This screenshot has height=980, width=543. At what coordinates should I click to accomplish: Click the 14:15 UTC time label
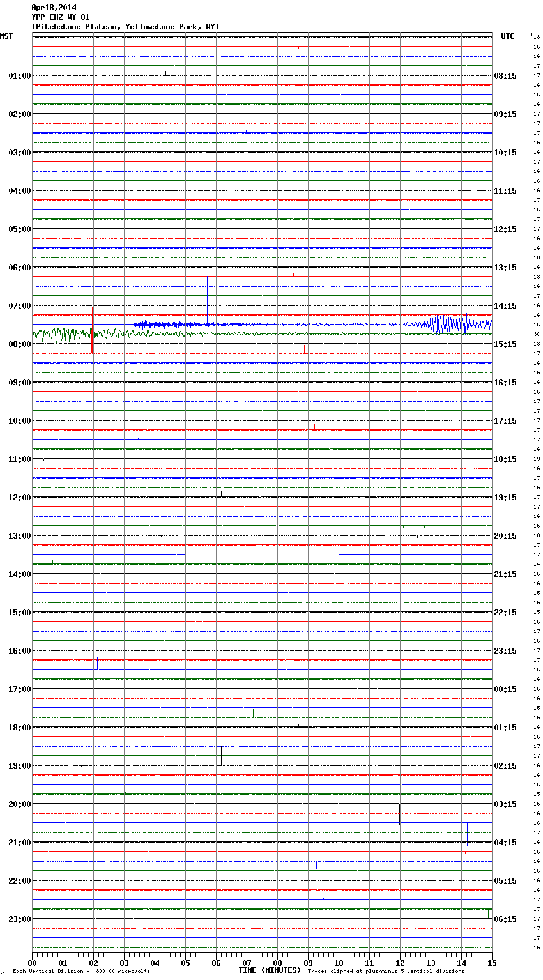[x=505, y=306]
